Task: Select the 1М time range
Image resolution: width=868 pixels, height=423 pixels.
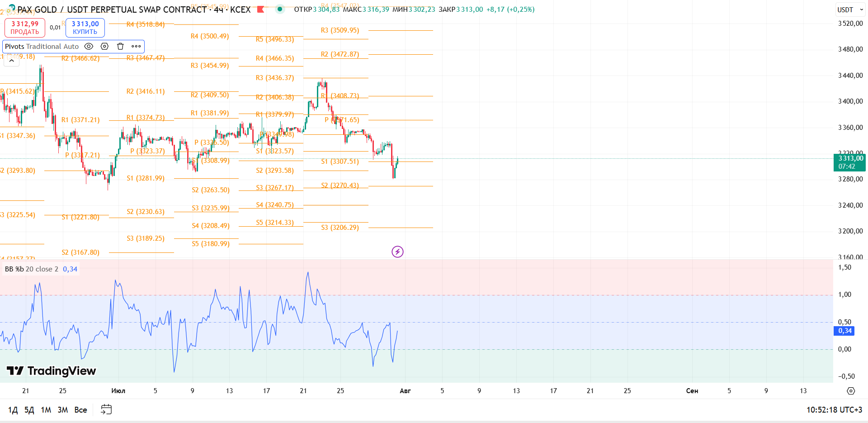Action: click(46, 410)
